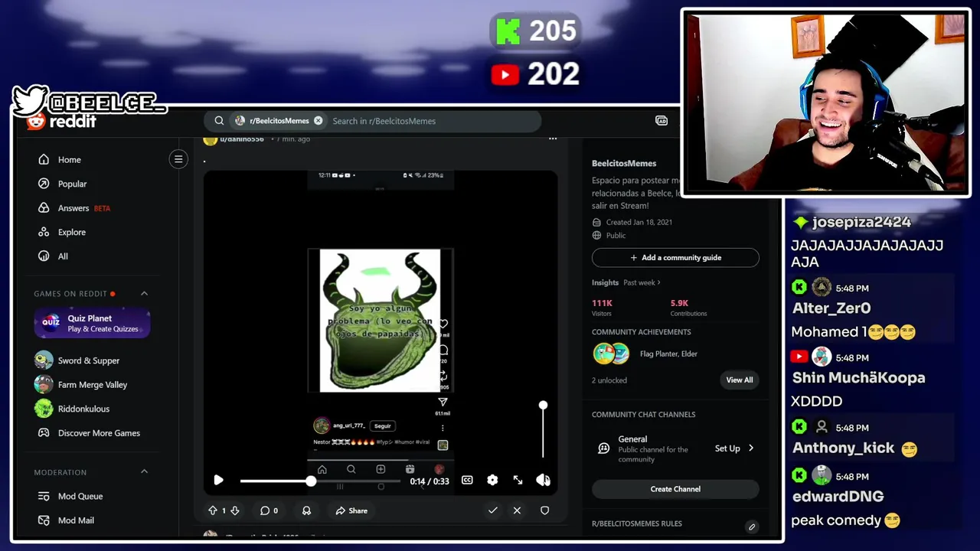Click Shin MuchäKoopa chat username
This screenshot has width=980, height=551.
[858, 377]
